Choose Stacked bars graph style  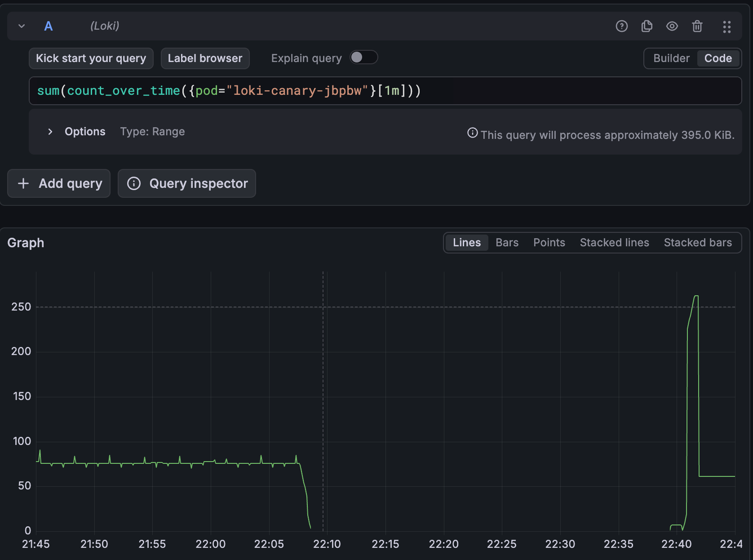click(x=698, y=243)
